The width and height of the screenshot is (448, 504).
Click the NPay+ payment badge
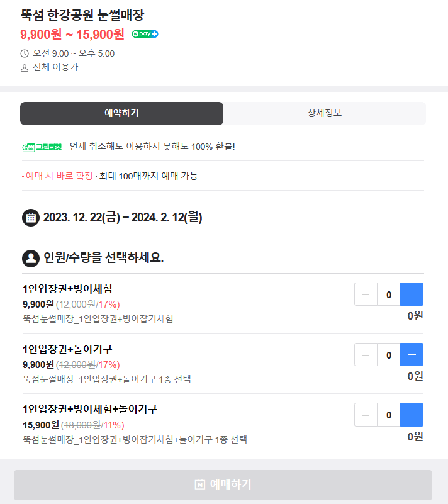[145, 34]
